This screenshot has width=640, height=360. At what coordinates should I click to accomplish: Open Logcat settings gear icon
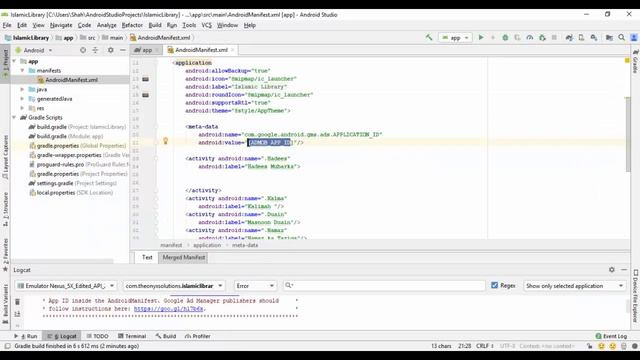[611, 270]
